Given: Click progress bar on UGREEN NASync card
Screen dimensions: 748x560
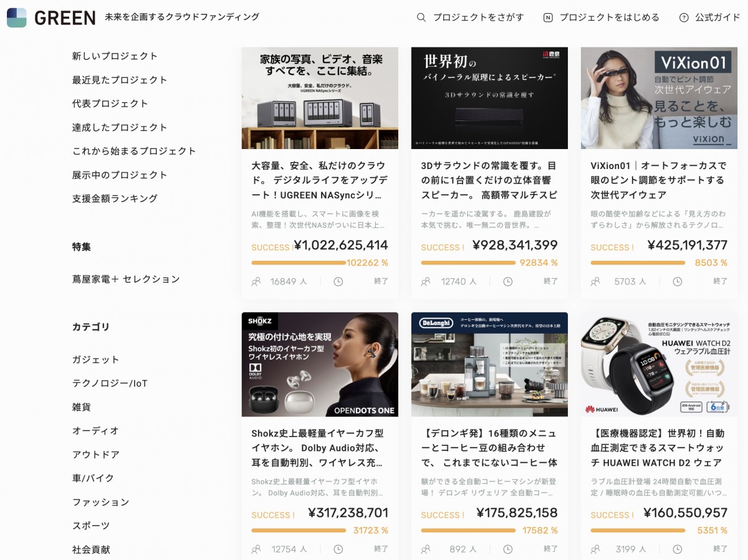Looking at the screenshot, I should click(x=299, y=263).
